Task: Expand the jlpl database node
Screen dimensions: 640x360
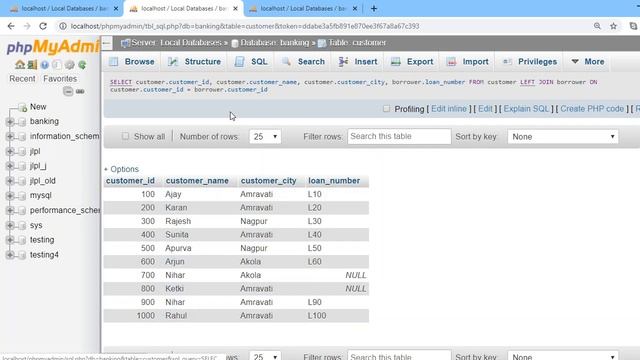Action: [x=10, y=151]
